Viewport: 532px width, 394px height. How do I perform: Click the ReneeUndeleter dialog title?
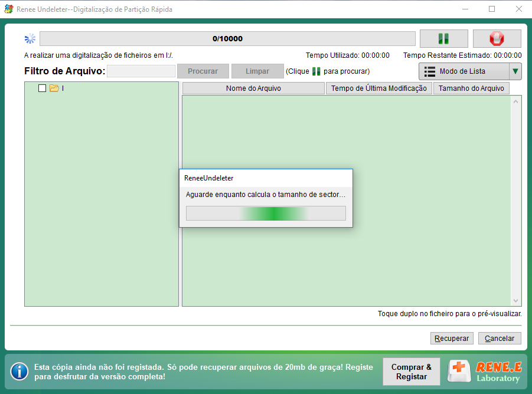(208, 178)
